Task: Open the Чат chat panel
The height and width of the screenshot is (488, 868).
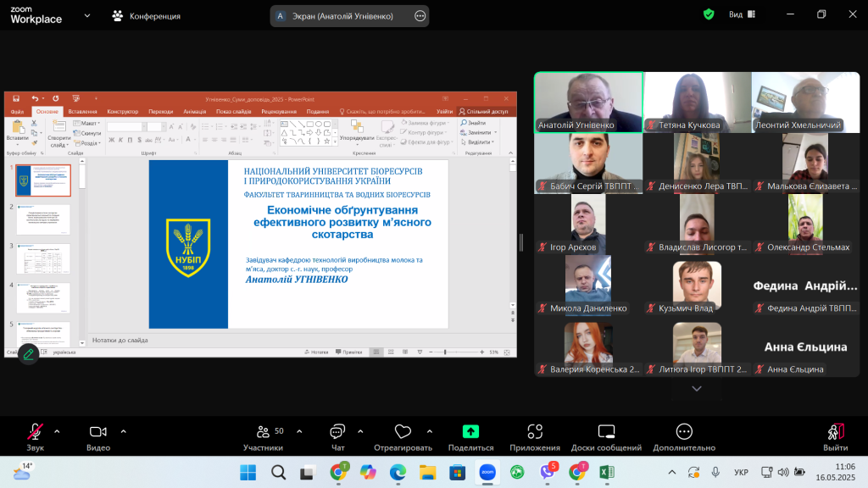Action: click(337, 432)
